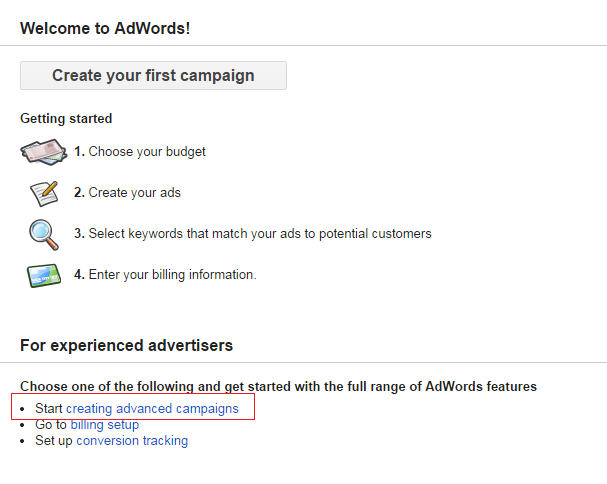Select the magnifying glass keywords icon

tap(44, 235)
